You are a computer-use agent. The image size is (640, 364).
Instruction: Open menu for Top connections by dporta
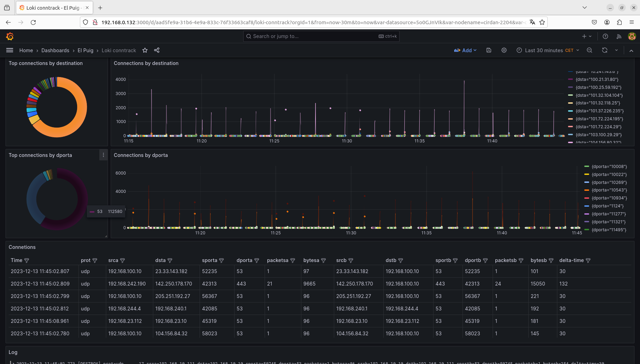(103, 155)
